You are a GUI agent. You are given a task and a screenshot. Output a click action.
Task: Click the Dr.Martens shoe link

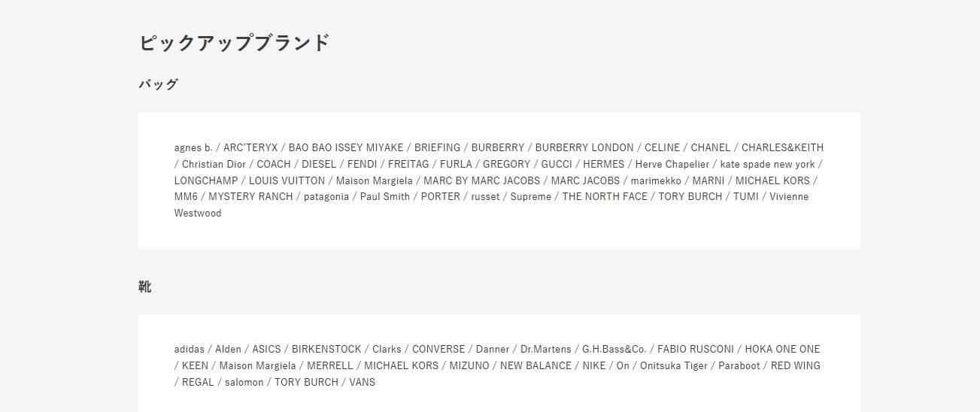[x=545, y=350]
